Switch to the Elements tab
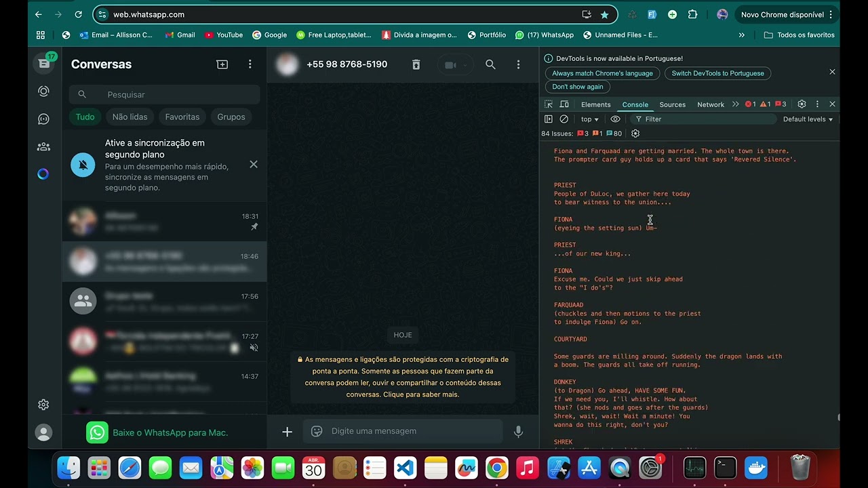The height and width of the screenshot is (488, 868). (595, 104)
